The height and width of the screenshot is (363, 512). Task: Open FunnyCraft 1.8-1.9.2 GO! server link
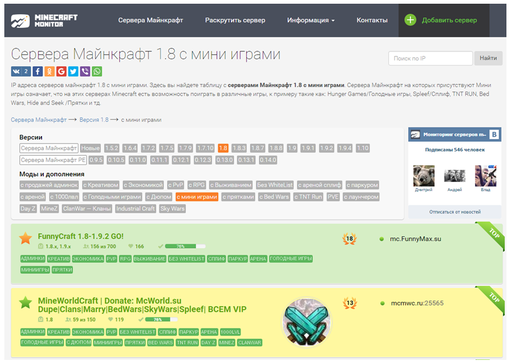[81, 236]
